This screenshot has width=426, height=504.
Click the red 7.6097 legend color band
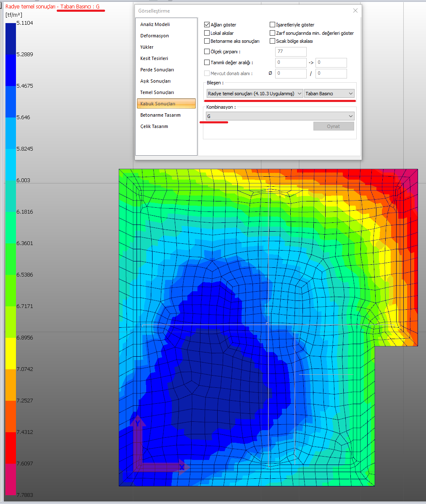click(x=11, y=448)
